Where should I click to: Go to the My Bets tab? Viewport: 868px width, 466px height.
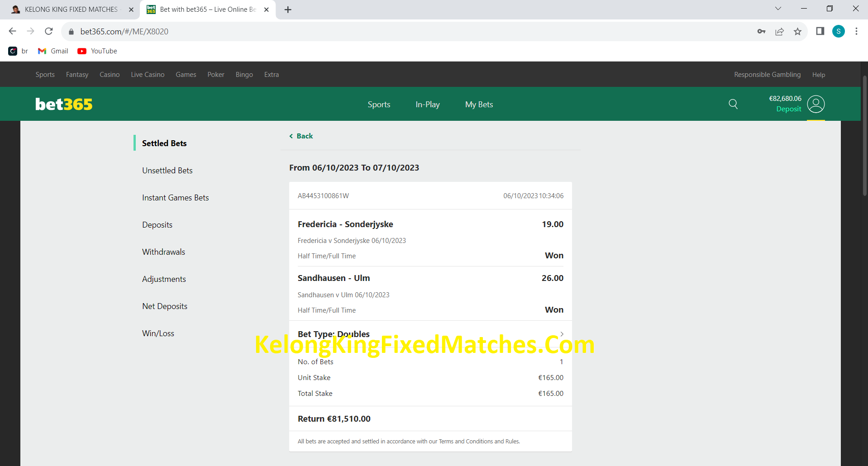point(479,105)
